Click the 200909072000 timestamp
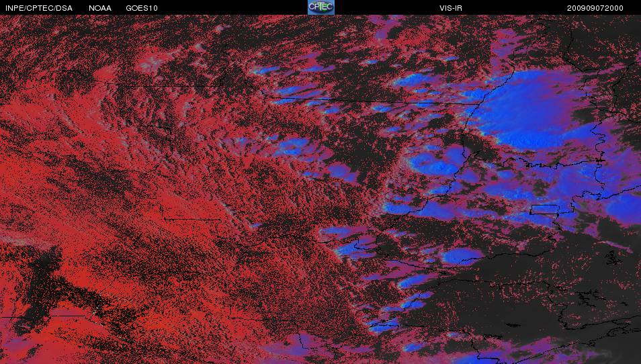This screenshot has height=364, width=641. [595, 8]
